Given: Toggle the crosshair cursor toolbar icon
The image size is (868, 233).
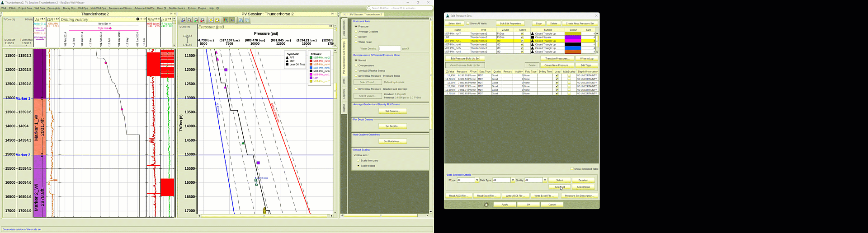Looking at the screenshot, I should (232, 20).
